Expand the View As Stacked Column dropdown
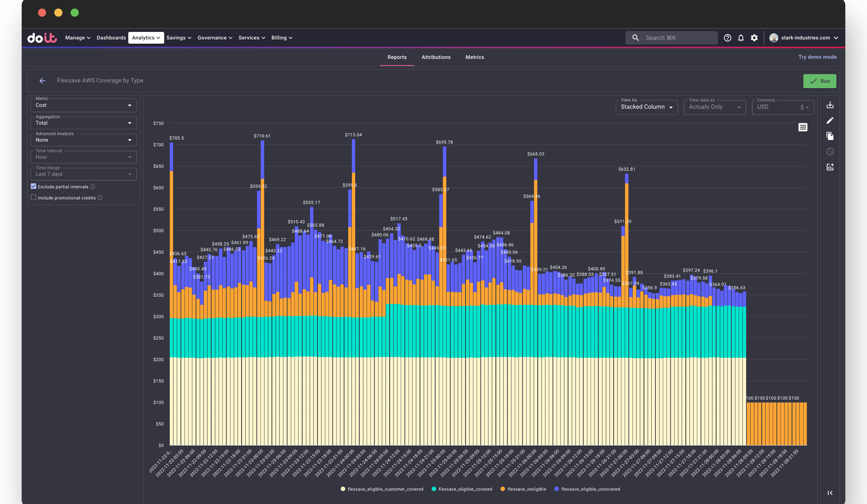Image resolution: width=867 pixels, height=504 pixels. pos(646,107)
